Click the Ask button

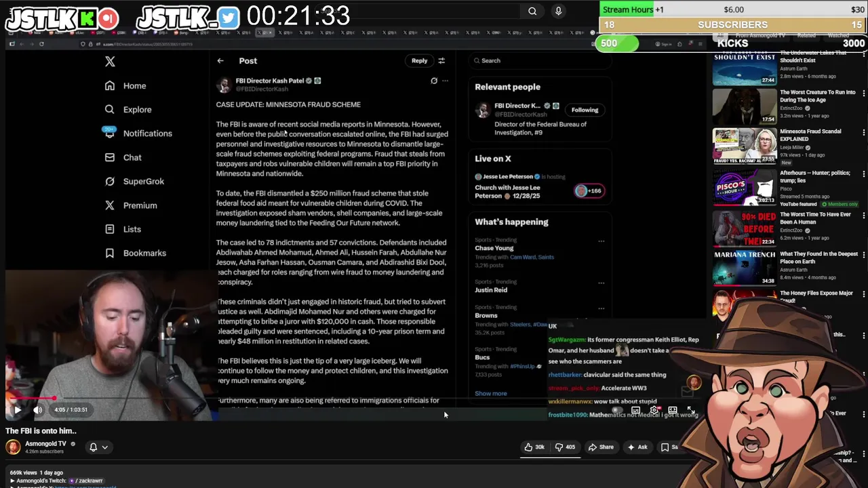pyautogui.click(x=637, y=447)
